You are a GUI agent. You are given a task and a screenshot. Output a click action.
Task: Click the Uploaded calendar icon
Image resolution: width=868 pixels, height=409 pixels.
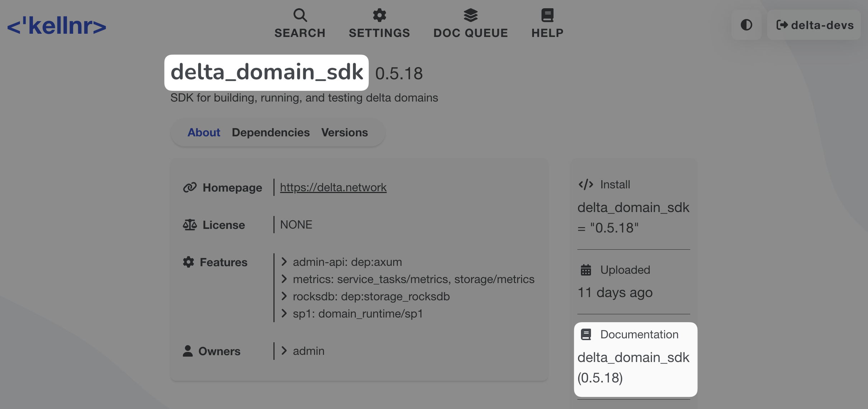coord(586,270)
